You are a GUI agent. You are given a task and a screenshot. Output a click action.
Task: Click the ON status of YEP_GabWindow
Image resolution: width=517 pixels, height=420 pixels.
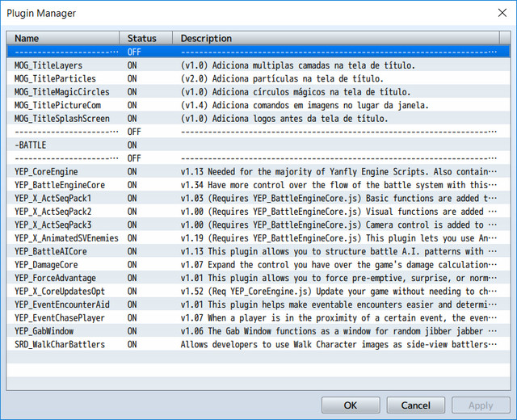click(x=132, y=331)
